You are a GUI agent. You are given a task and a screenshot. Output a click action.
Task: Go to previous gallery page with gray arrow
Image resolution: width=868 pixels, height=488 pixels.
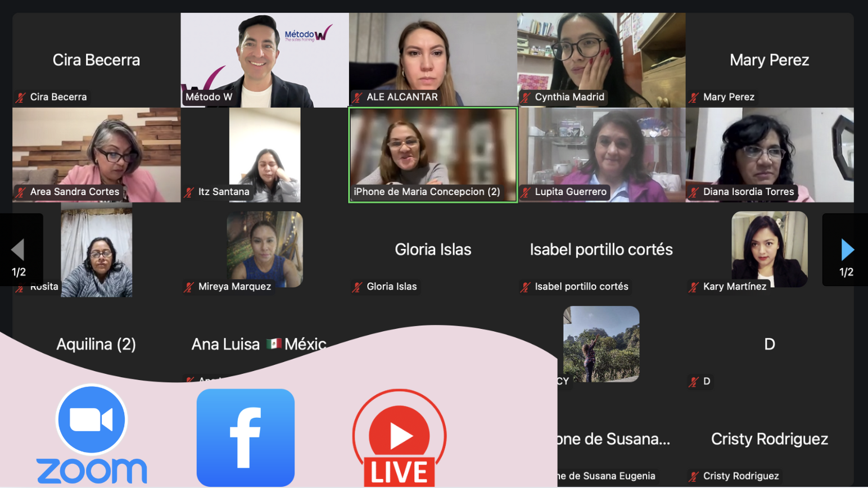[x=18, y=250]
